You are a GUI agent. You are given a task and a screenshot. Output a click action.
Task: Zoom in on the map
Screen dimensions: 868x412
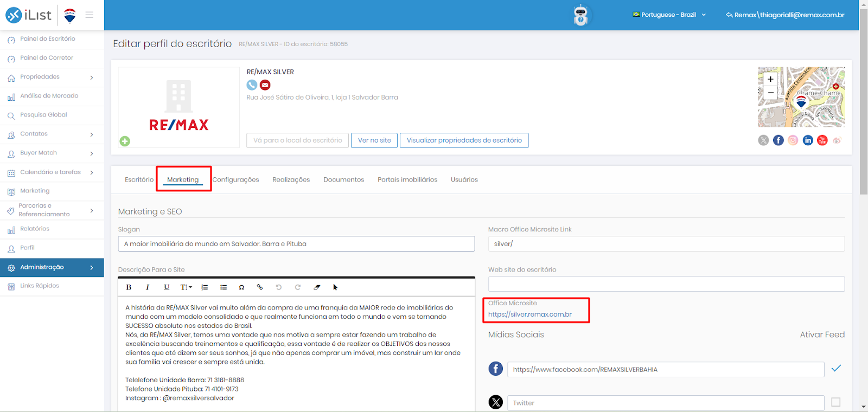[x=770, y=79]
